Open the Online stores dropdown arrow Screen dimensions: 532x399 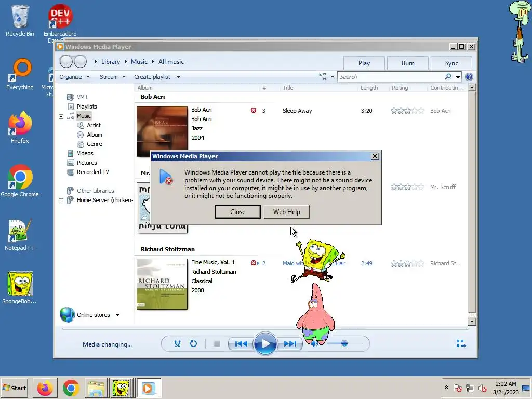click(117, 315)
